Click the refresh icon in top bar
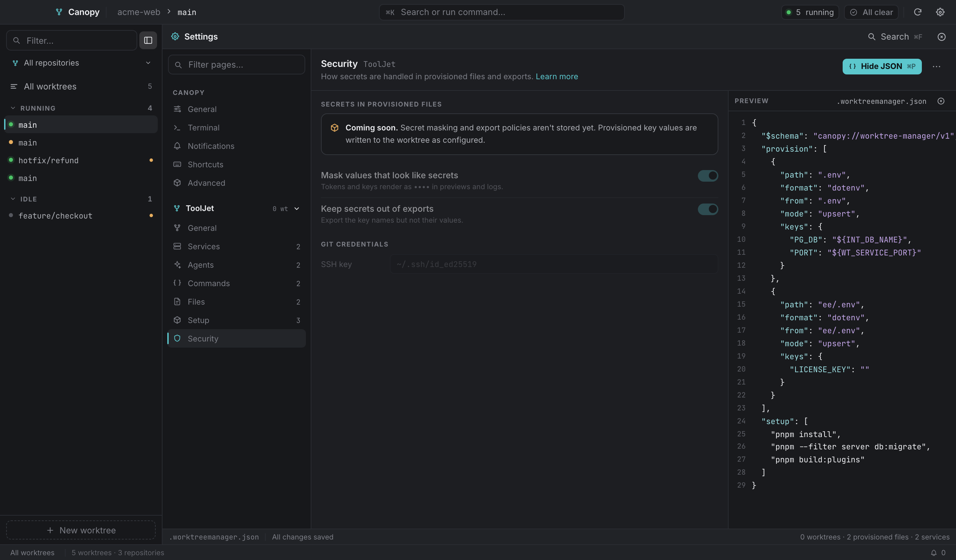The height and width of the screenshot is (560, 956). (x=917, y=12)
